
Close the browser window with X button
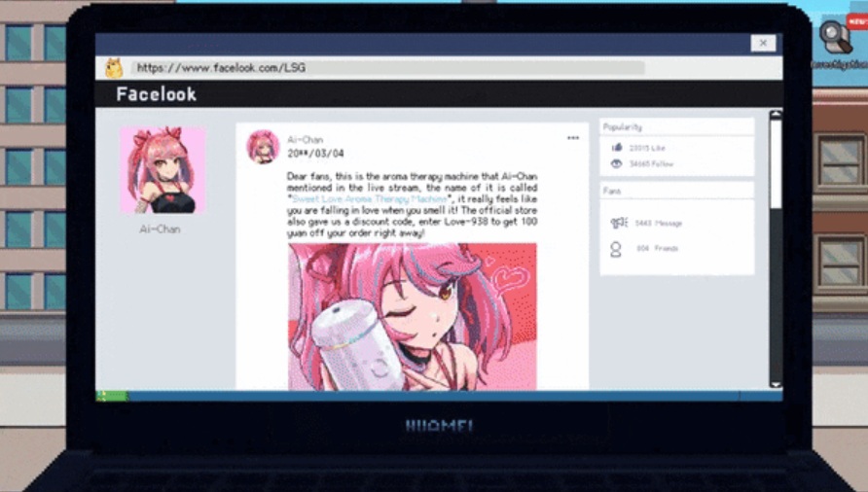(763, 43)
